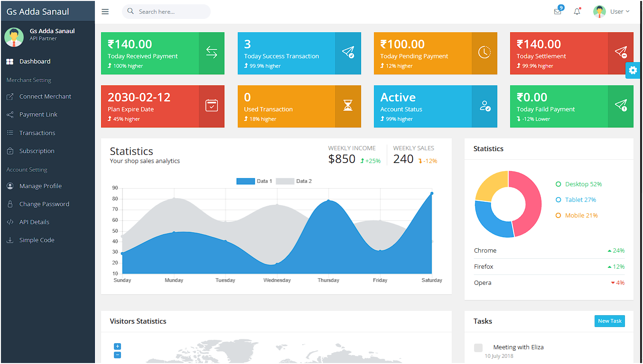Image resolution: width=643 pixels, height=364 pixels.
Task: Zoom in on the visitors map
Action: point(118,346)
